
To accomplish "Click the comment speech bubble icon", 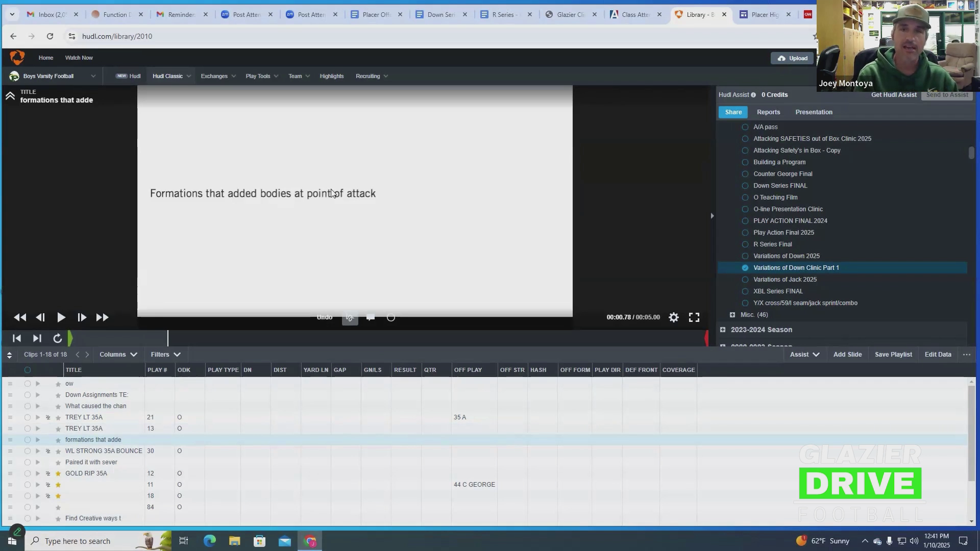I will (371, 317).
